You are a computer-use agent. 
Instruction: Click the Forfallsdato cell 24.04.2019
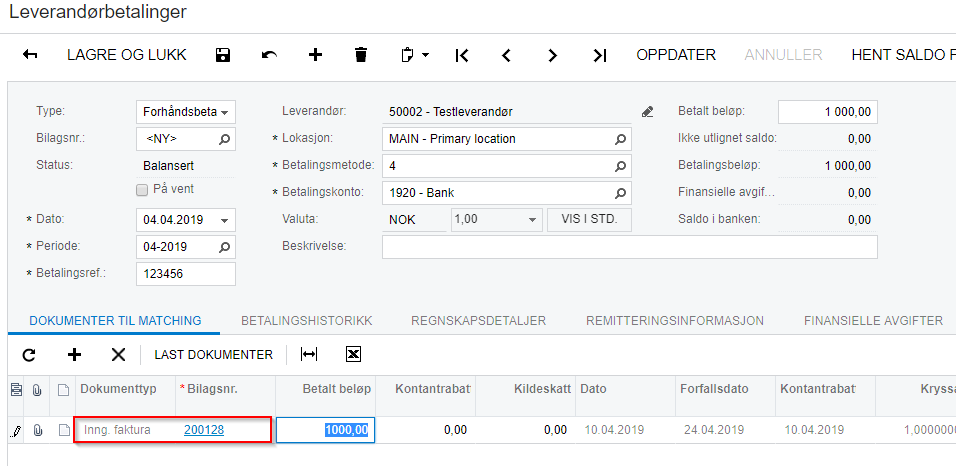pyautogui.click(x=726, y=430)
